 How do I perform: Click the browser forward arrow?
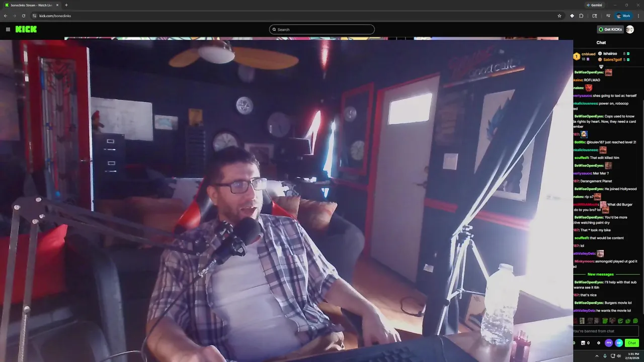pos(14,16)
